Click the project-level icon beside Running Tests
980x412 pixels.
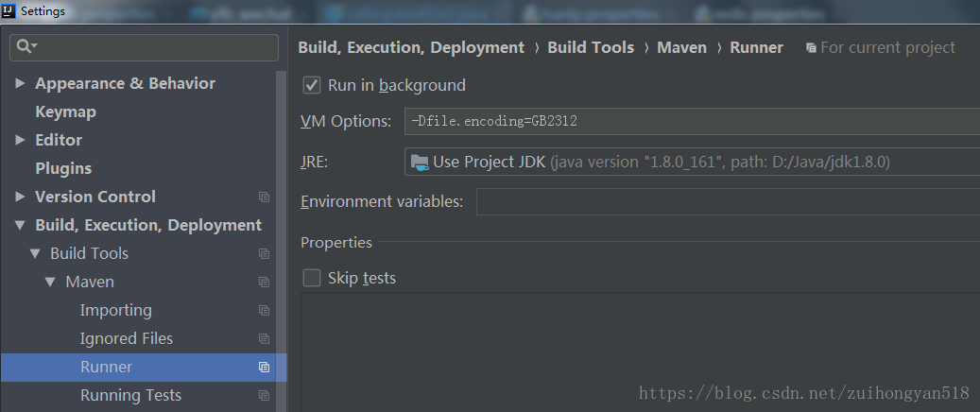coord(265,396)
